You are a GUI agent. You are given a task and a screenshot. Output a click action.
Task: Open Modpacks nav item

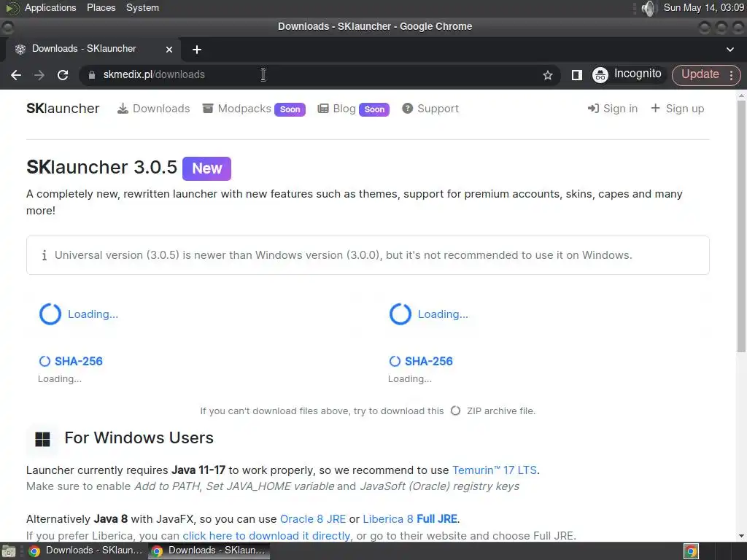[x=237, y=109]
